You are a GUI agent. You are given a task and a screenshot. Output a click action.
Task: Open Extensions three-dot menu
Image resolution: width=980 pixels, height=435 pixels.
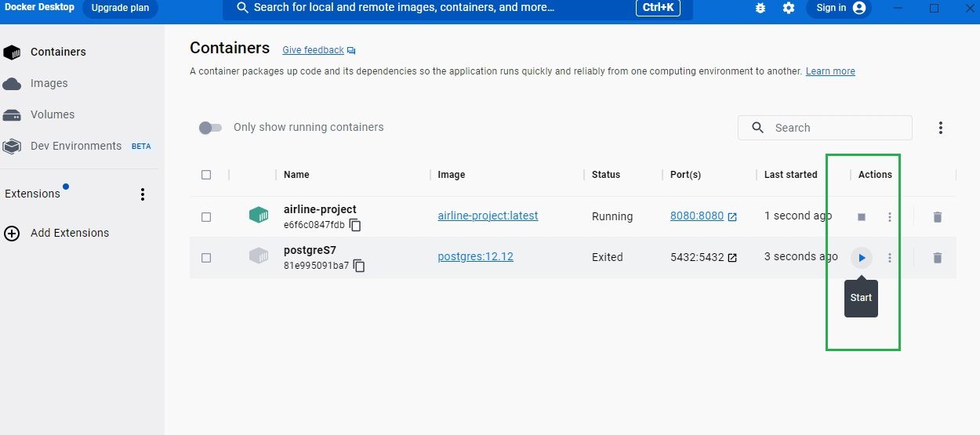point(143,194)
